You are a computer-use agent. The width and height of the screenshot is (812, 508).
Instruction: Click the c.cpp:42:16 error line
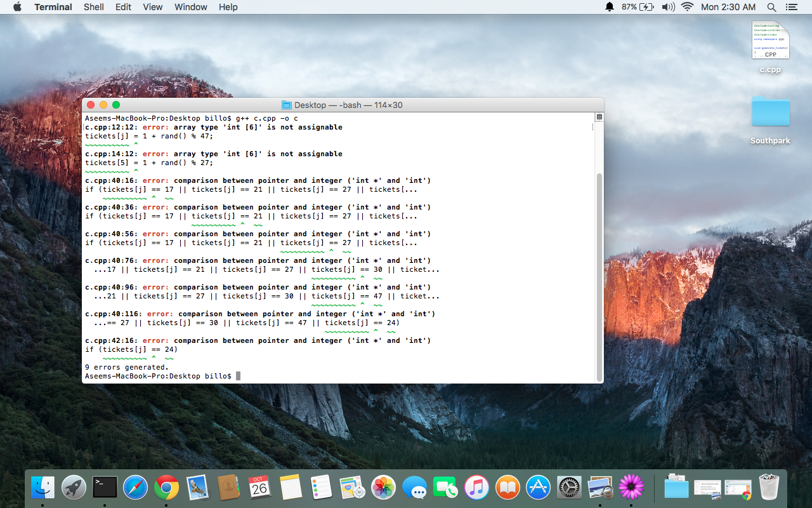tap(258, 340)
